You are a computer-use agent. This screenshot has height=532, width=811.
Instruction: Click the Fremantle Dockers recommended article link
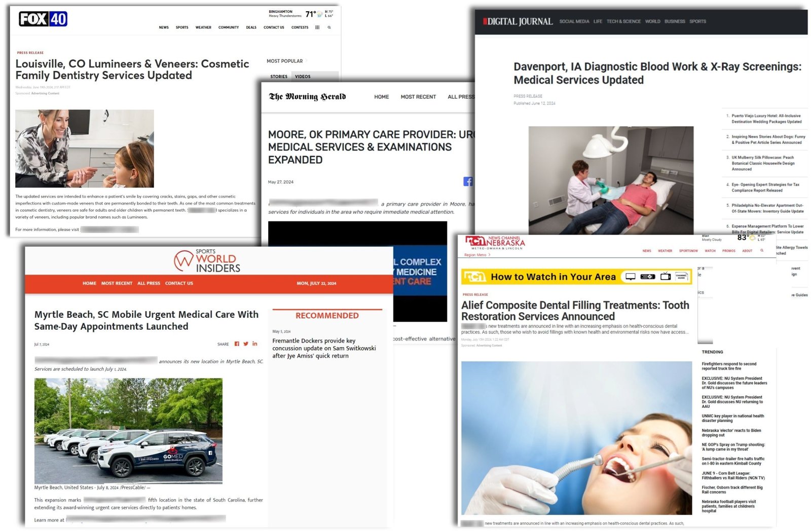click(324, 348)
